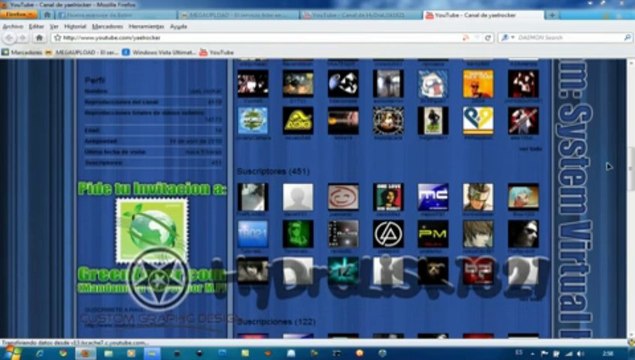
Task: Click the page vertical scrollbar
Action: point(631,198)
